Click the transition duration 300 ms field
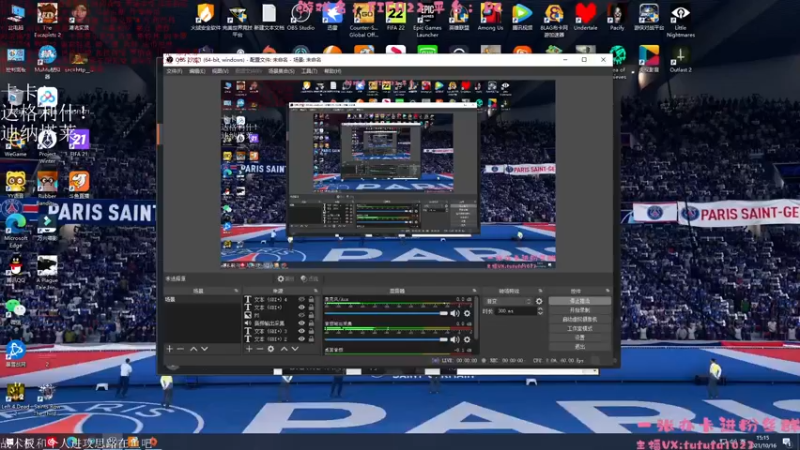The image size is (800, 450). point(515,311)
